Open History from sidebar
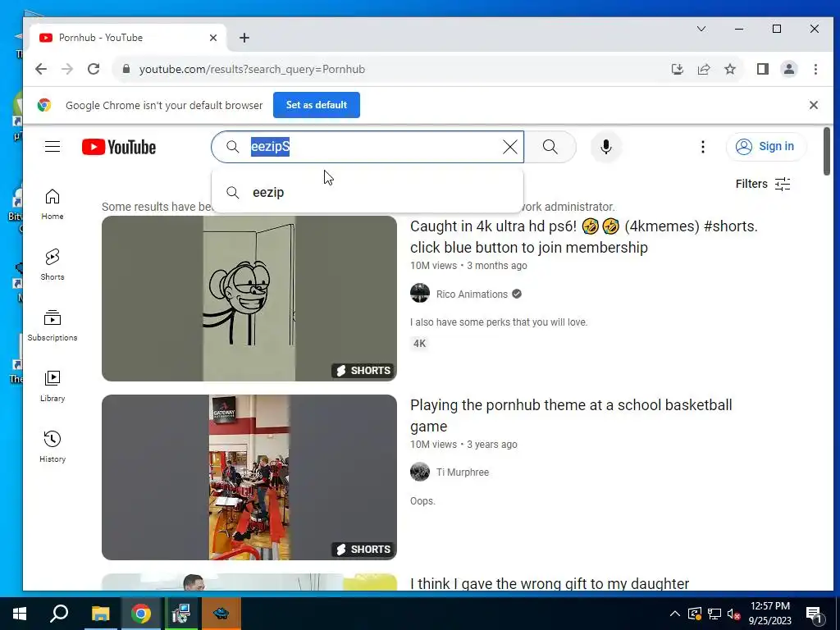This screenshot has width=840, height=630. coord(52,447)
